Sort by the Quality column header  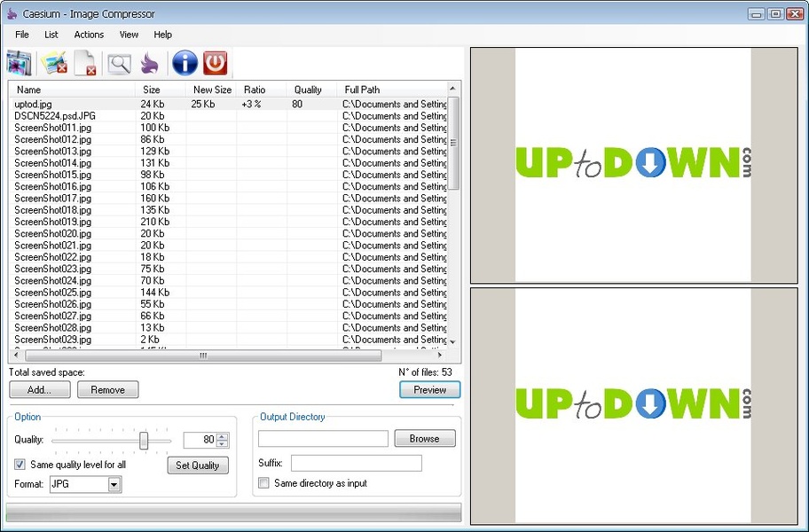311,90
